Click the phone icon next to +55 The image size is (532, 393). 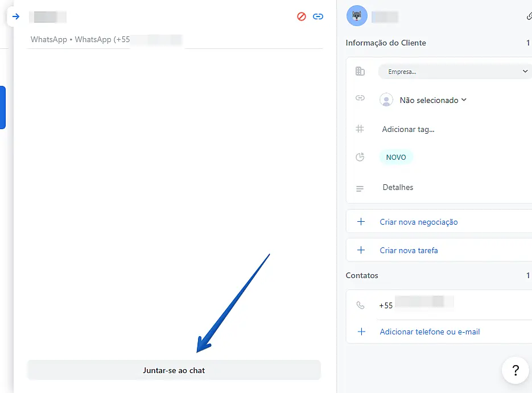point(360,305)
